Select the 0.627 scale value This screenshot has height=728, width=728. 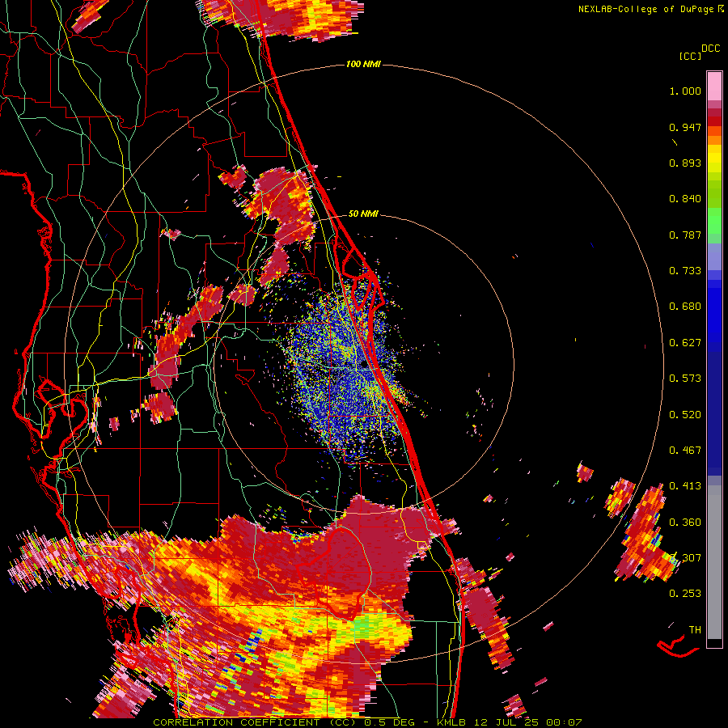[x=685, y=343]
